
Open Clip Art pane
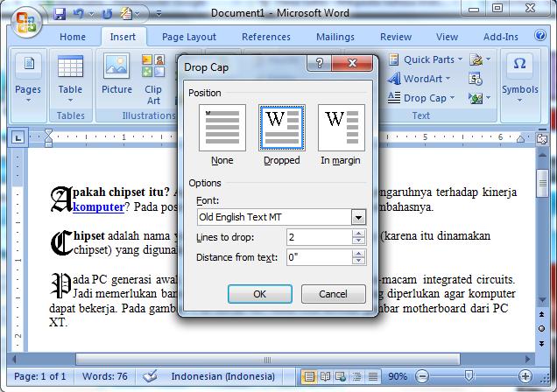click(x=153, y=80)
